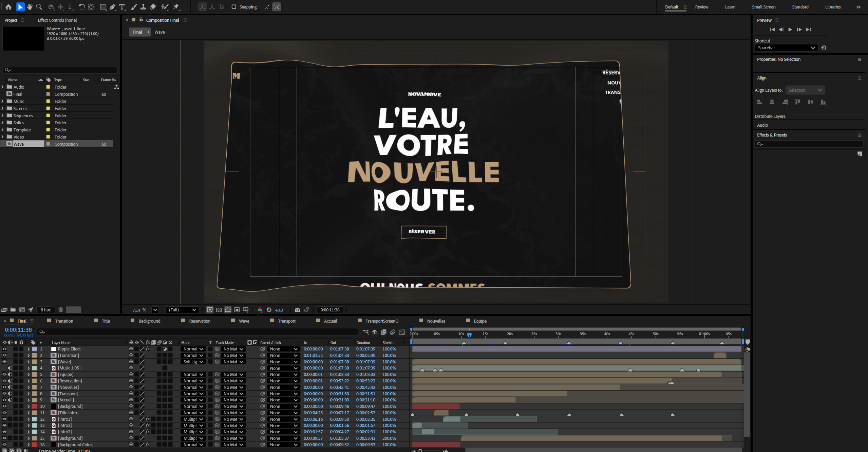
Task: Click the Puppet Pin tool
Action: (x=176, y=7)
